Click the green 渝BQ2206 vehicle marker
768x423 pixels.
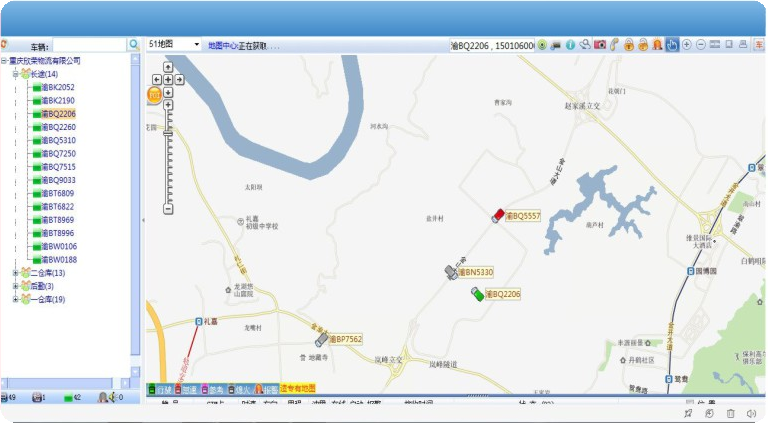pos(477,294)
